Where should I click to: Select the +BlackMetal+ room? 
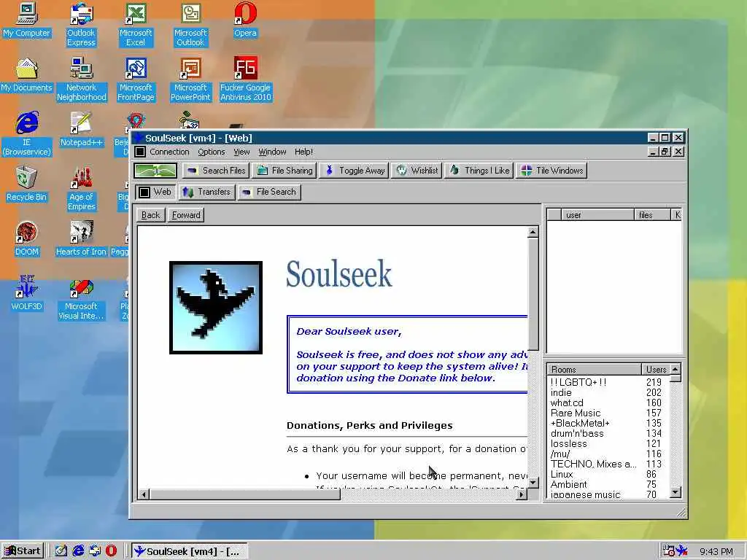[608, 424]
